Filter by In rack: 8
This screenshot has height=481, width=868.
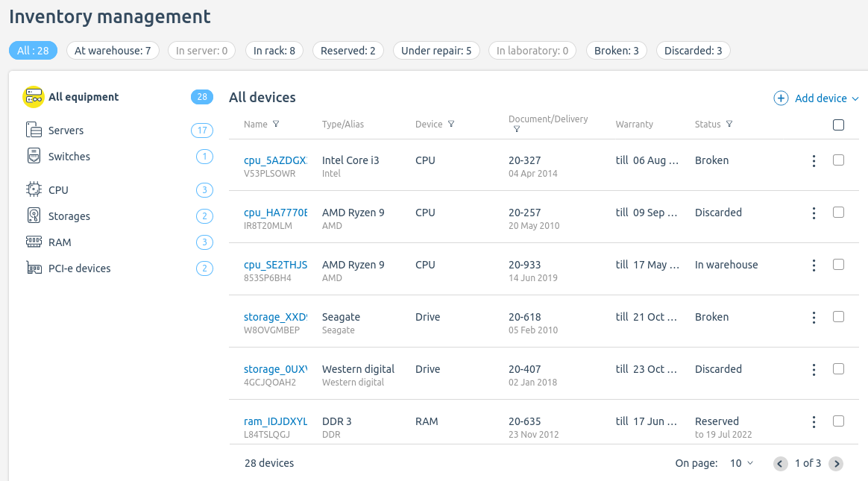coord(274,51)
